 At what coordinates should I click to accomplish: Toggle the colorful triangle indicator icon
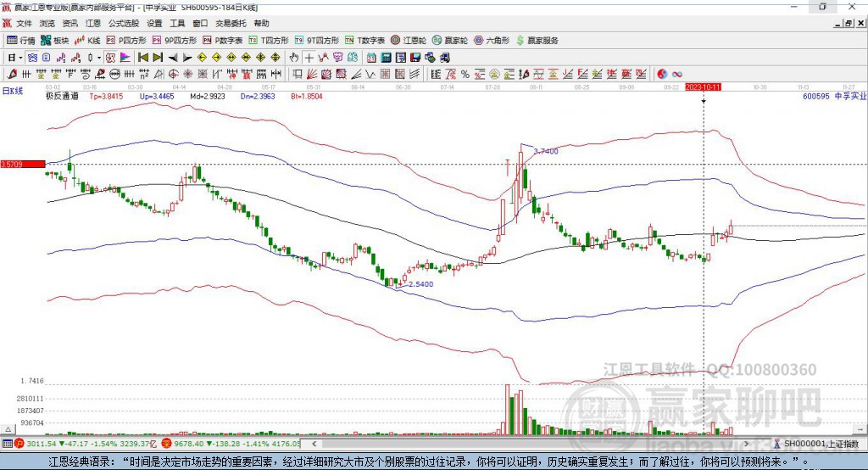tap(125, 58)
